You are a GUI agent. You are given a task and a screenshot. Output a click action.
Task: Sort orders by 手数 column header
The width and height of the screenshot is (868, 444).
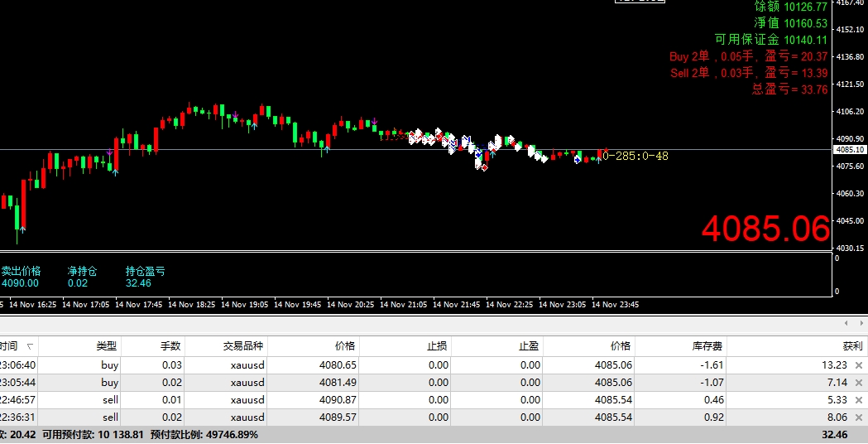170,346
